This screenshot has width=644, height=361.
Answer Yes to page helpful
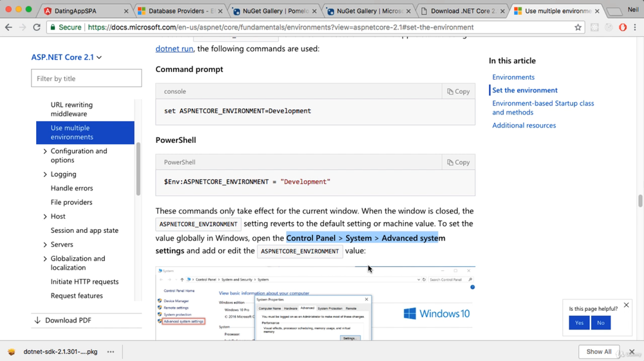click(x=579, y=323)
